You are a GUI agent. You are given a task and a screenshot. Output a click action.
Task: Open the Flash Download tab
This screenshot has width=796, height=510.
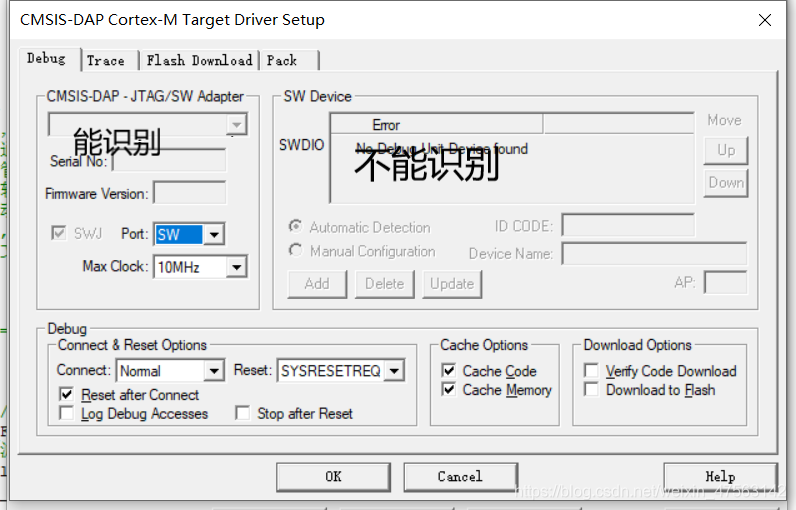pyautogui.click(x=199, y=60)
